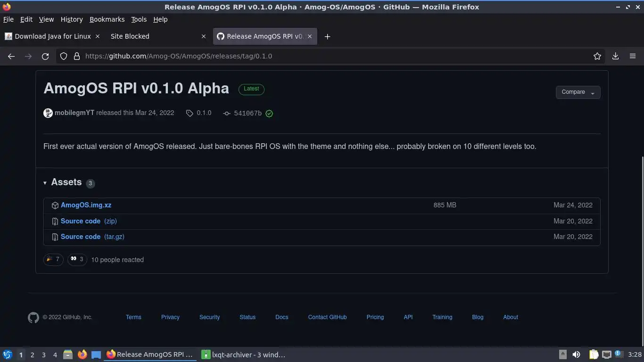The image size is (644, 362).
Task: Open the tracking protection shield icon
Action: [x=64, y=56]
